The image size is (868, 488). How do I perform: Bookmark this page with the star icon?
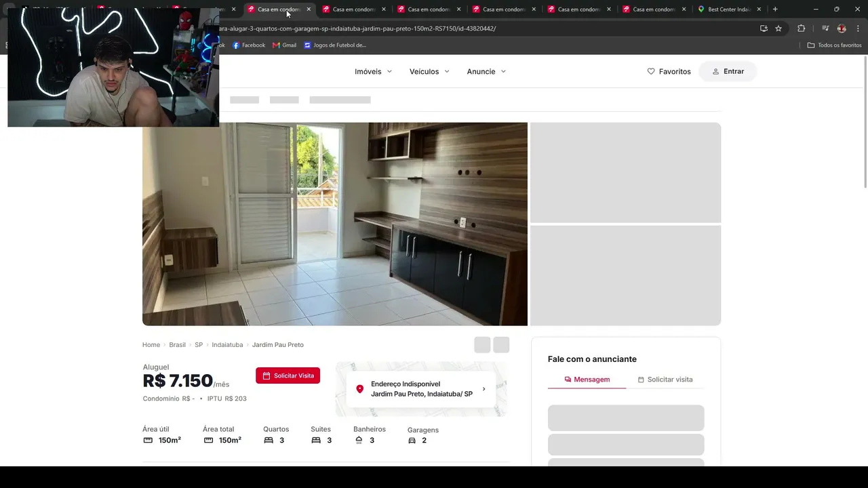pos(778,28)
